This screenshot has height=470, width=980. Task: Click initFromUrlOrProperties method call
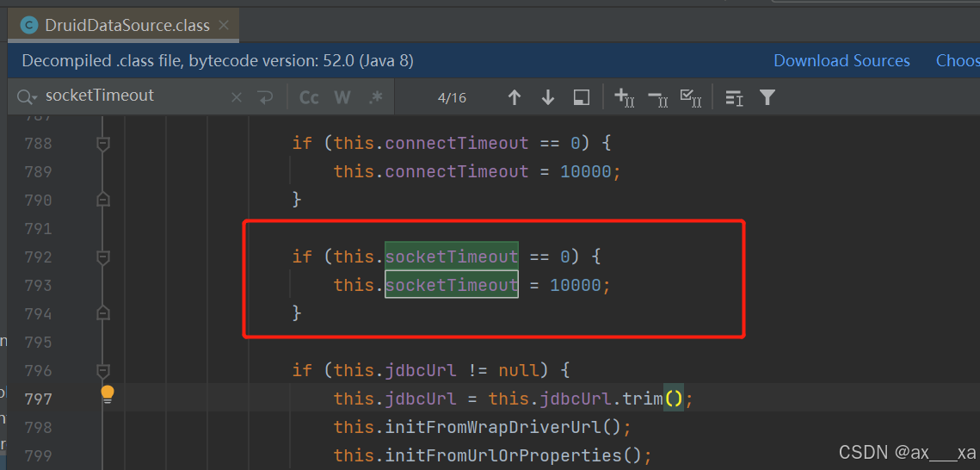coord(503,455)
